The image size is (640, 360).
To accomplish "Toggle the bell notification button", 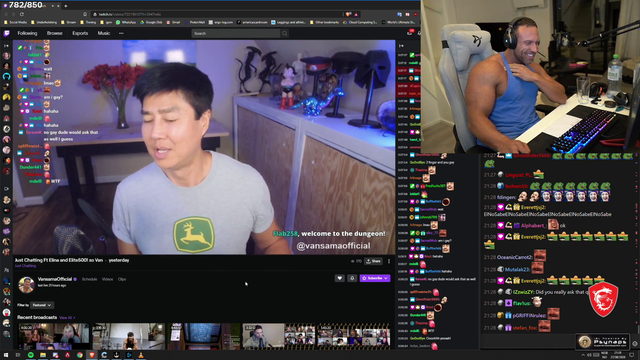I will tap(352, 278).
